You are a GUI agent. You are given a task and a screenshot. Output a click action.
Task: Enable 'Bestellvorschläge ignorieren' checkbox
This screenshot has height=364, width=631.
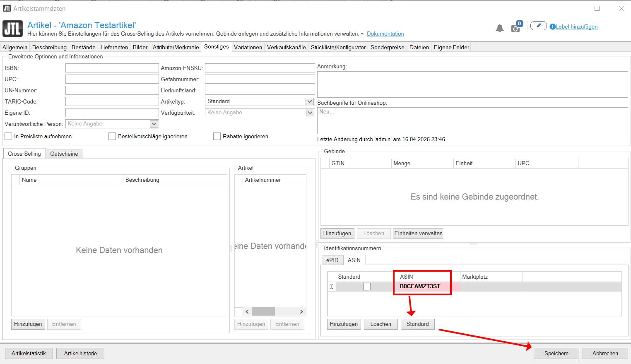pyautogui.click(x=112, y=136)
